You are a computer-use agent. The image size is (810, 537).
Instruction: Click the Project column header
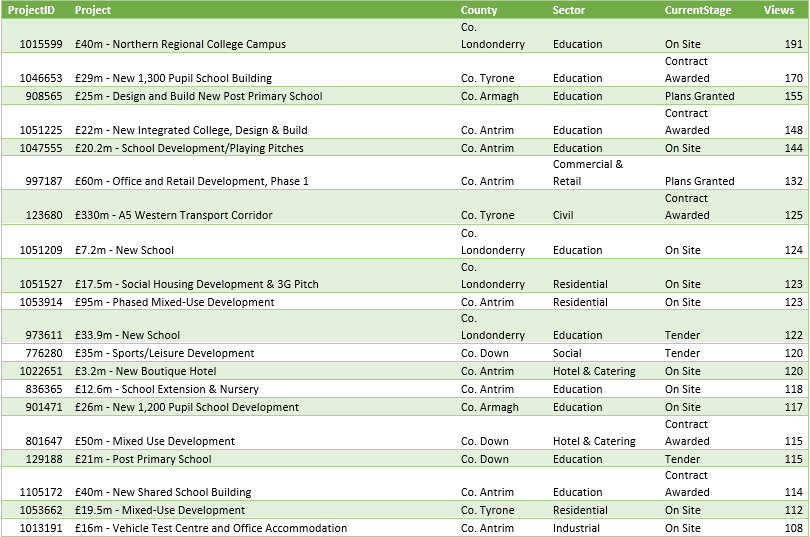pos(93,10)
